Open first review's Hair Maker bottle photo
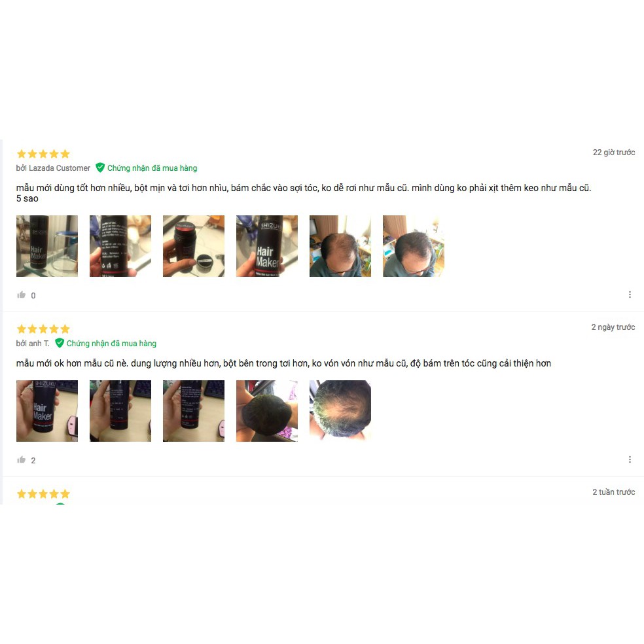The height and width of the screenshot is (644, 644). point(47,246)
